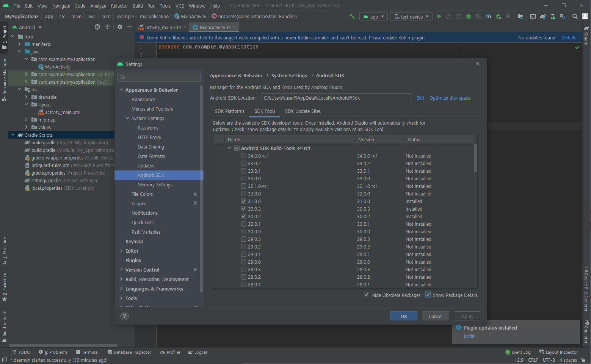Open the Emulator side panel
The height and width of the screenshot is (364, 591).
(586, 331)
